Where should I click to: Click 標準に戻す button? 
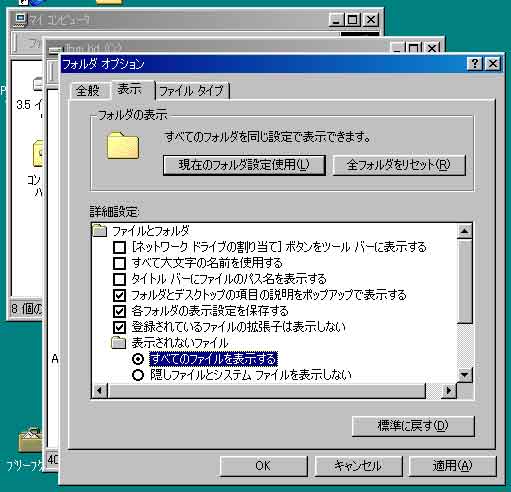click(x=413, y=426)
